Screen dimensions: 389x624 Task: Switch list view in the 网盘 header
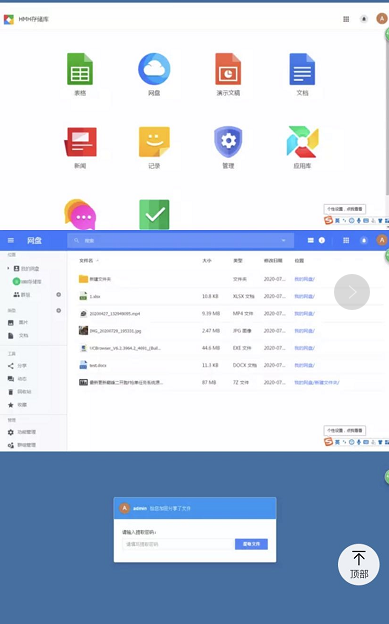coord(311,240)
